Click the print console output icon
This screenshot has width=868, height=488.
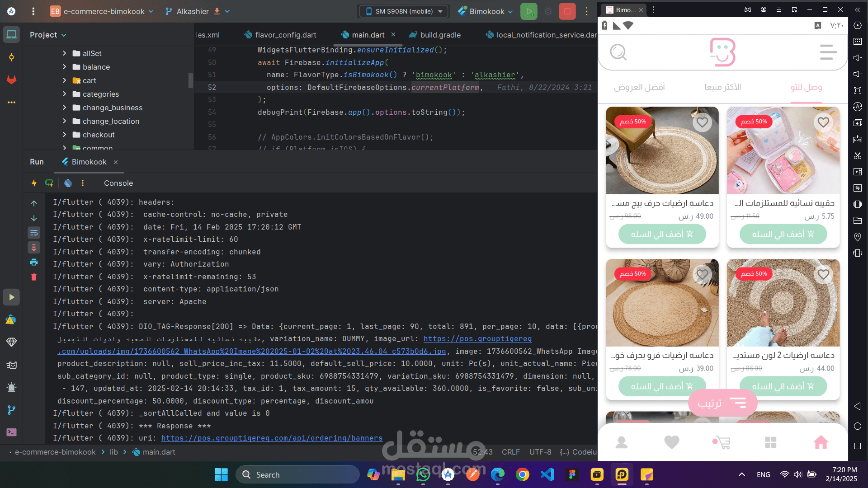pyautogui.click(x=34, y=262)
